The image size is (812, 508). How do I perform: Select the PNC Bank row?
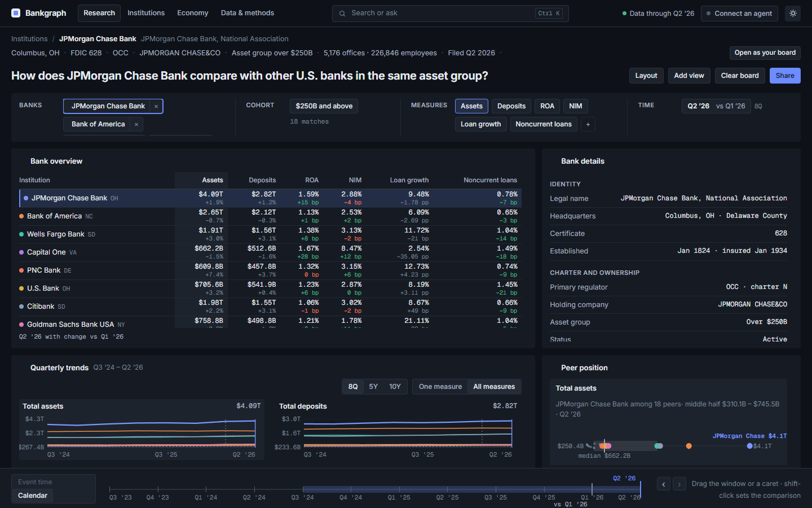[270, 270]
